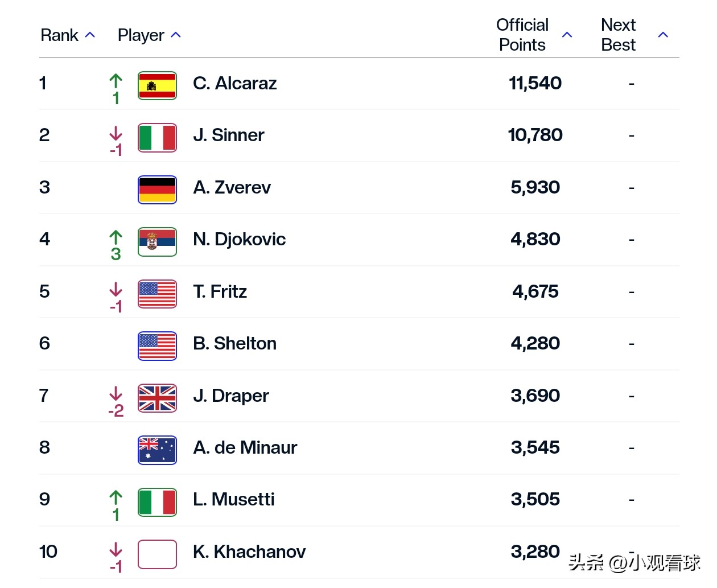The width and height of the screenshot is (717, 588).
Task: Sort the table by Rank column
Action: (68, 35)
